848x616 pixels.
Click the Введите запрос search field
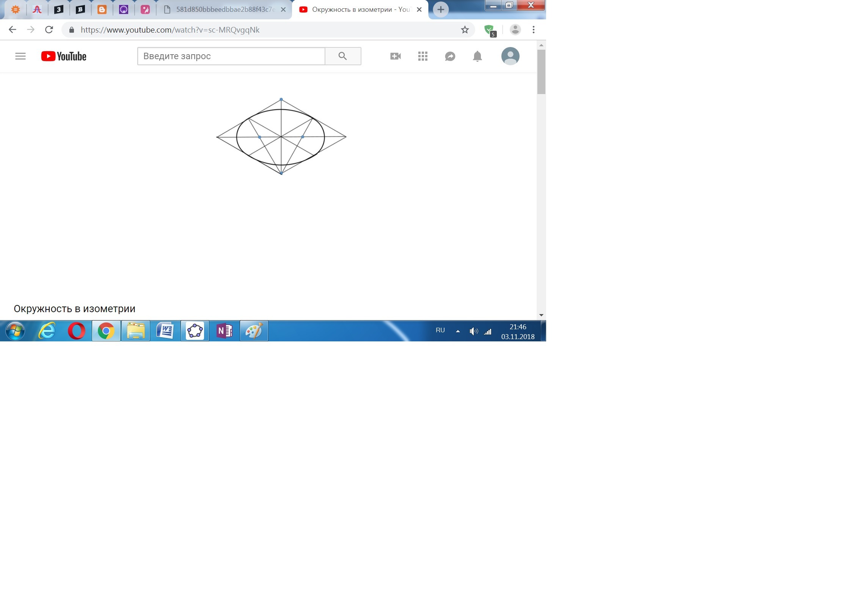pyautogui.click(x=231, y=56)
